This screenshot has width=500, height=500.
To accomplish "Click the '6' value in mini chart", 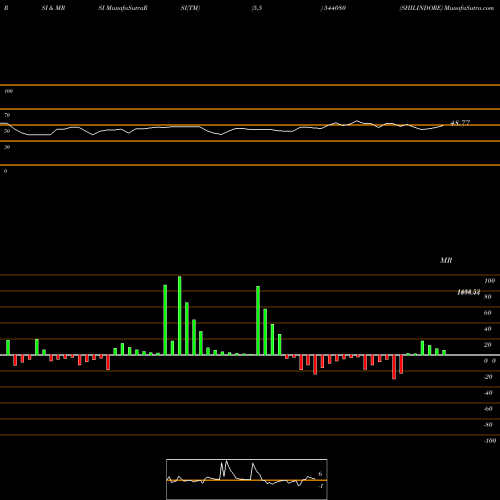I will (x=320, y=474).
